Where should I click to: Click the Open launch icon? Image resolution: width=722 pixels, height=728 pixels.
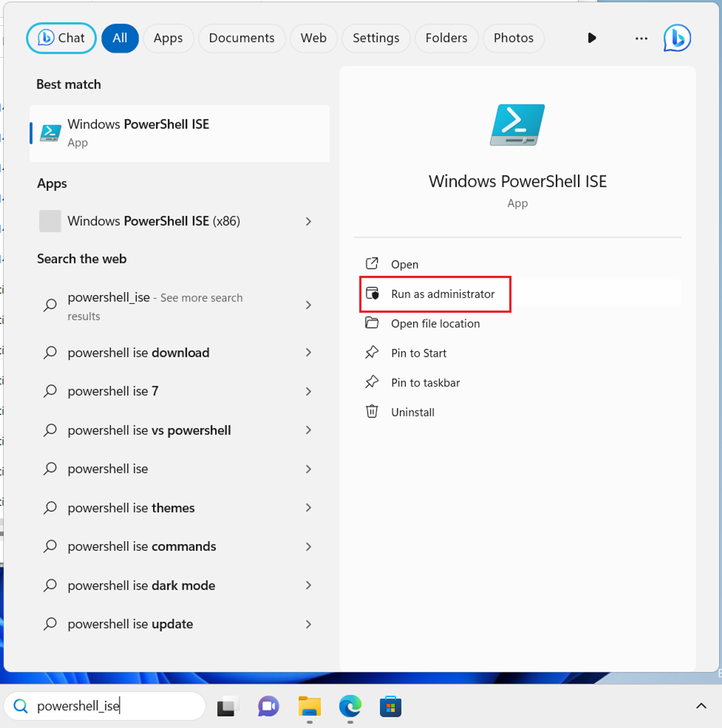pos(372,264)
